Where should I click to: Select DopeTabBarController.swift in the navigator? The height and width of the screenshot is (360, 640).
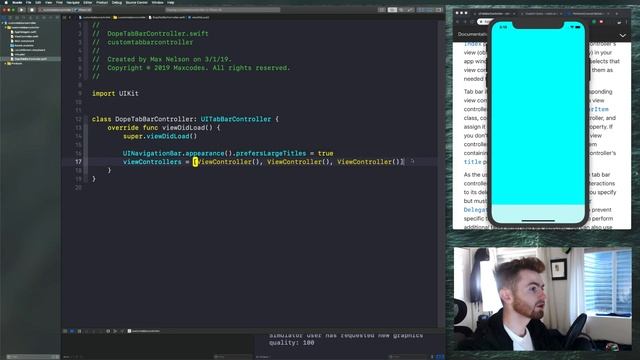(31, 59)
